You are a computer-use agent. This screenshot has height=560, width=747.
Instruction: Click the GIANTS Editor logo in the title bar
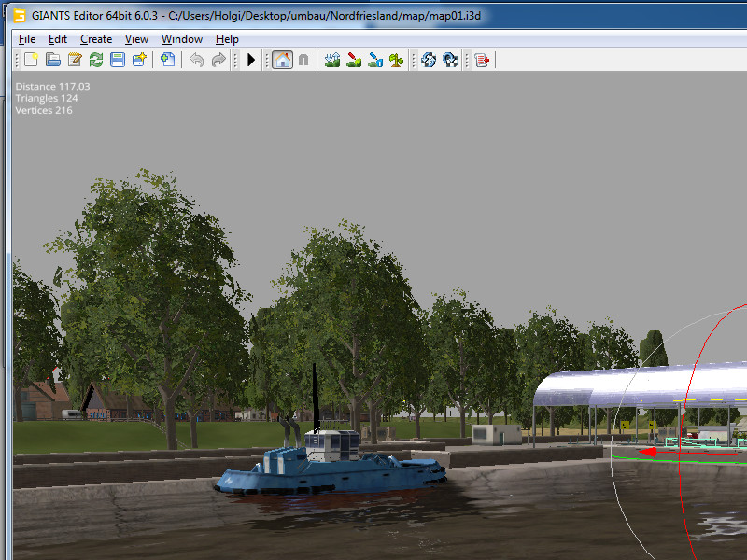(x=20, y=16)
